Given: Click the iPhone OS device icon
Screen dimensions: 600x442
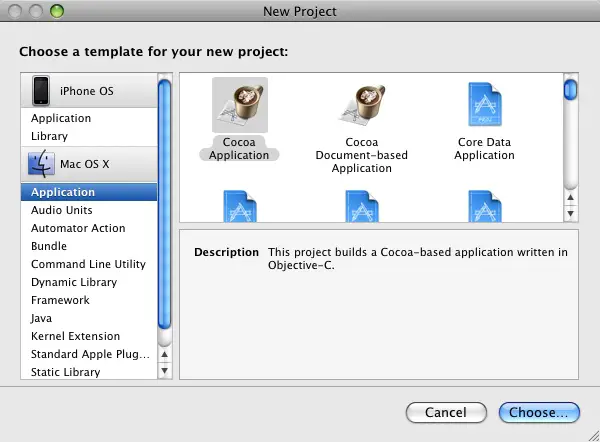Looking at the screenshot, I should [41, 91].
